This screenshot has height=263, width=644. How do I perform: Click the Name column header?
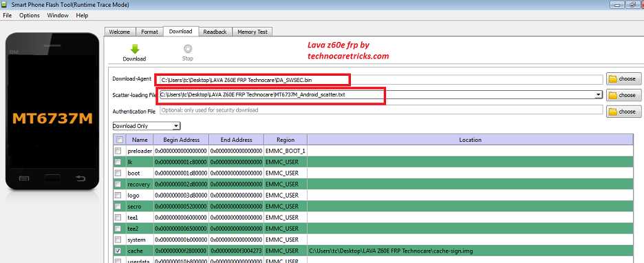(140, 140)
